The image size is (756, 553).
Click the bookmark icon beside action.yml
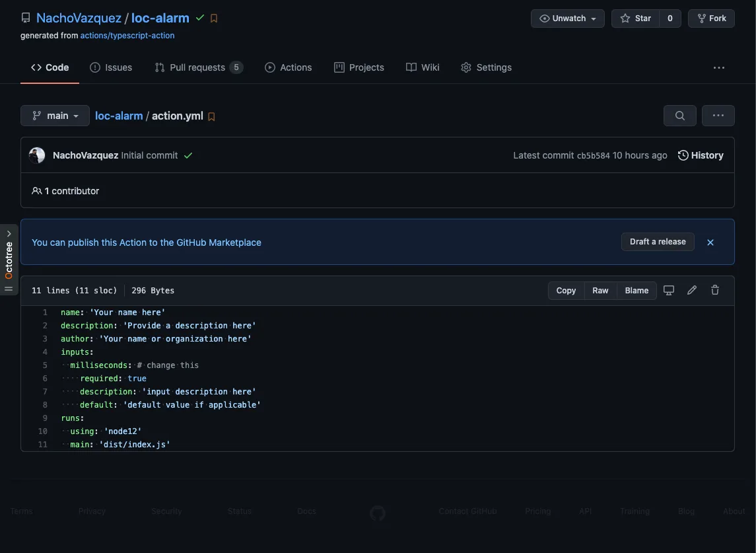[211, 116]
